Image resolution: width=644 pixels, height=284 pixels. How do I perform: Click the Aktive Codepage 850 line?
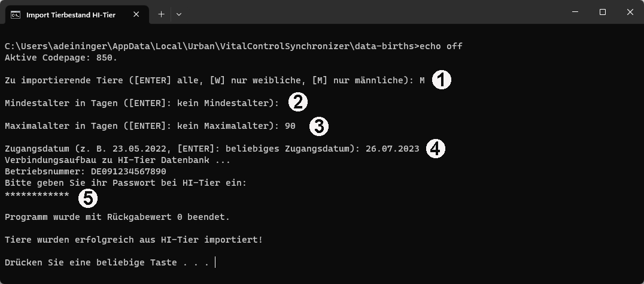tap(61, 58)
